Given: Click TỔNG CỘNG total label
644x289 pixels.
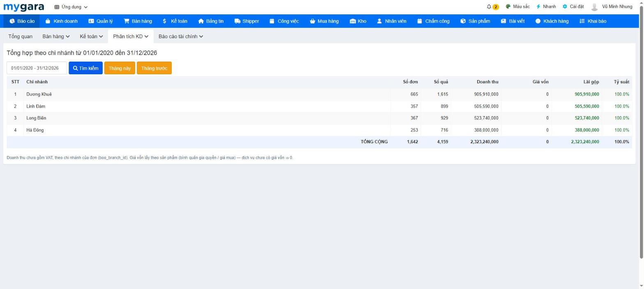Looking at the screenshot, I should pos(374,142).
